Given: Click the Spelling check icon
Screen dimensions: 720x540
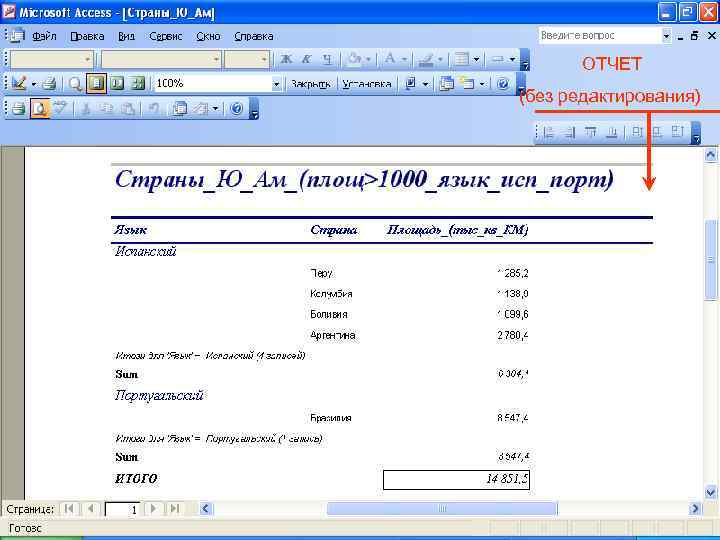Looking at the screenshot, I should [x=60, y=109].
